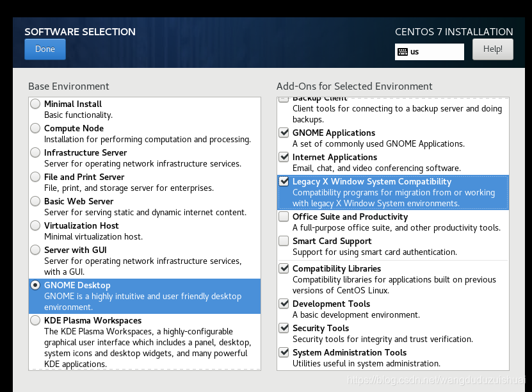532x392 pixels.
Task: Click 'Support for using smart card authentication.'
Action: point(375,252)
